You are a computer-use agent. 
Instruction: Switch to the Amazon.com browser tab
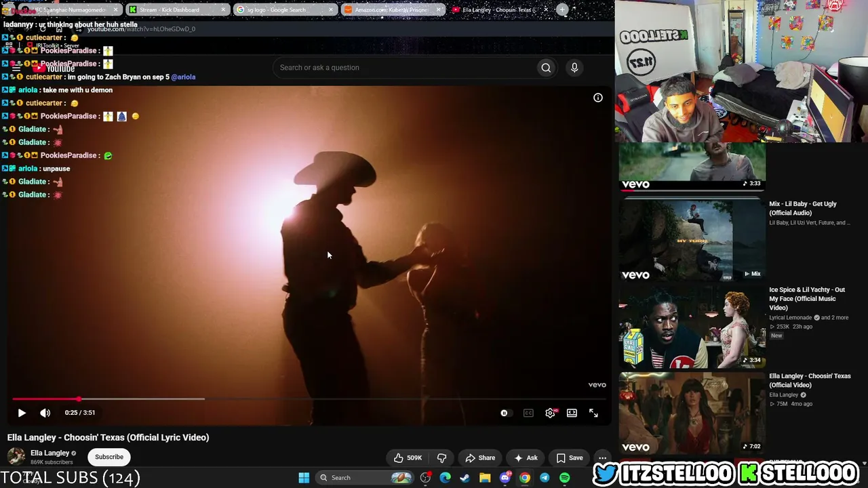click(x=392, y=10)
